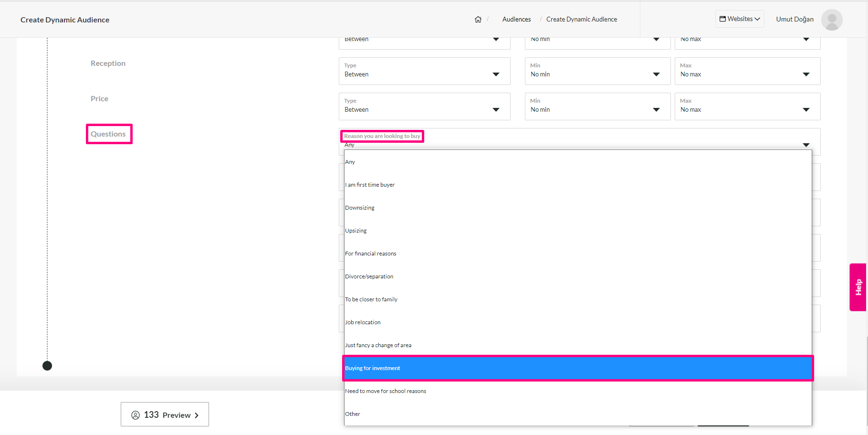Select the Any option in the list

click(x=578, y=162)
